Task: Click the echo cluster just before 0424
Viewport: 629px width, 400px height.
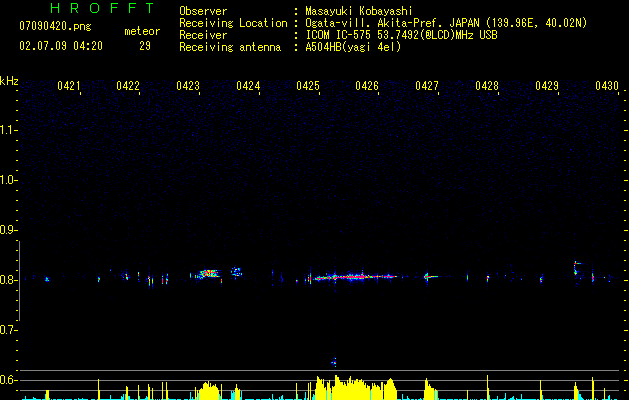Action: point(236,272)
